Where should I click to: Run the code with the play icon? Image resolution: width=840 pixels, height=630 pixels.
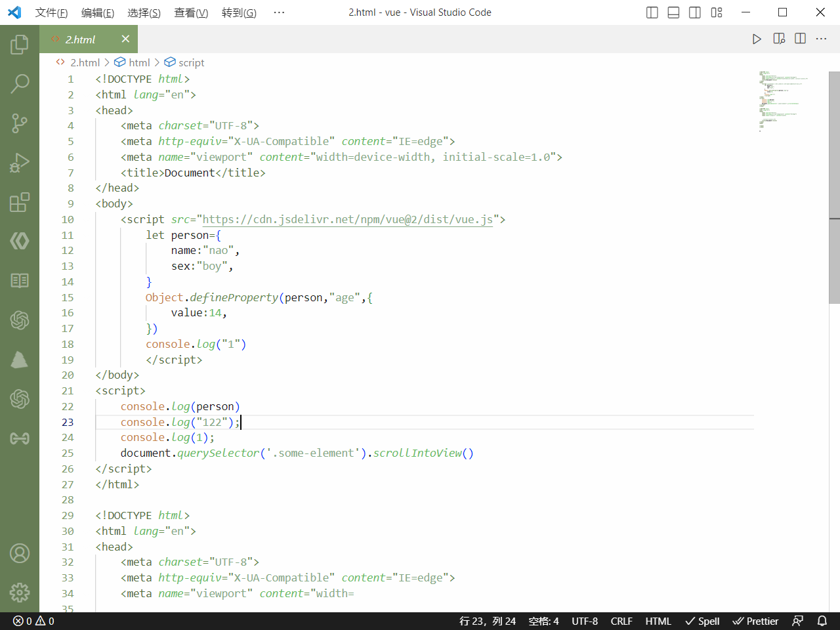pyautogui.click(x=757, y=39)
